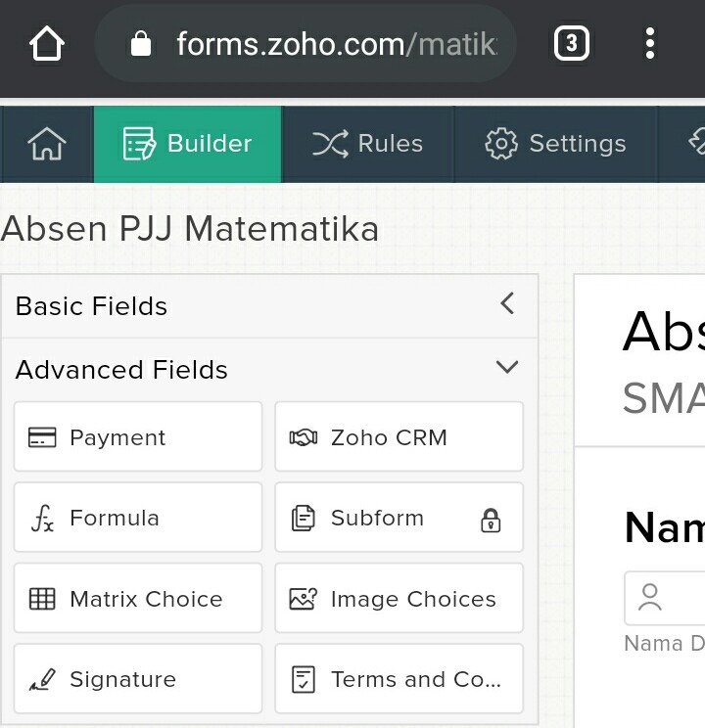Click the Formula fx icon

point(42,519)
